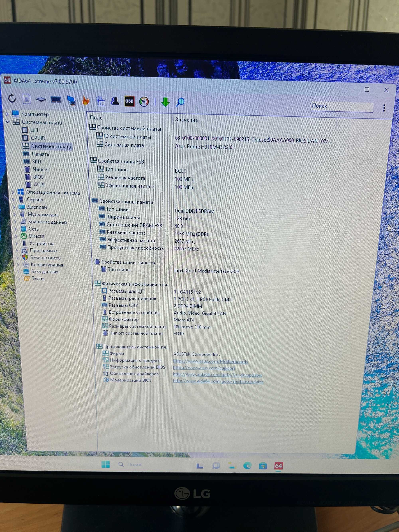Select ЦП in the tree

34,130
